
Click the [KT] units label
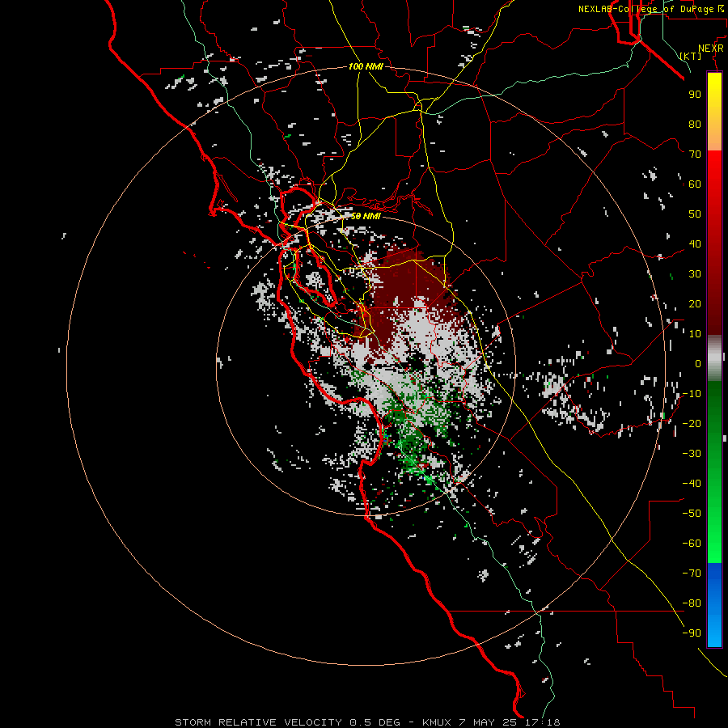point(691,56)
